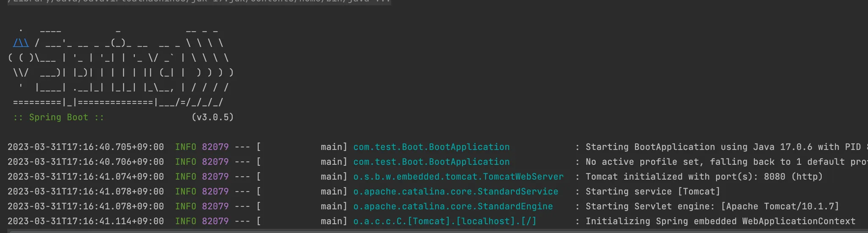The height and width of the screenshot is (233, 868).
Task: Click timestamp '2023-03-31T17:16:41.114+09:00'
Action: click(86, 221)
